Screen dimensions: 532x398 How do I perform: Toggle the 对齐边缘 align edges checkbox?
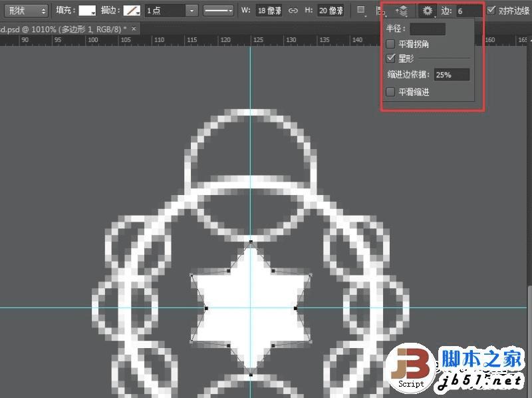491,11
